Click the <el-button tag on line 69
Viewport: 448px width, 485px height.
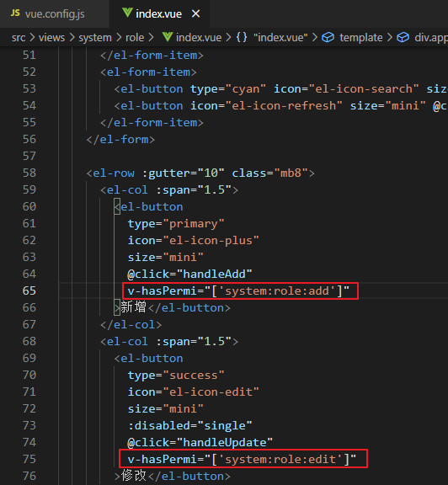tap(148, 358)
